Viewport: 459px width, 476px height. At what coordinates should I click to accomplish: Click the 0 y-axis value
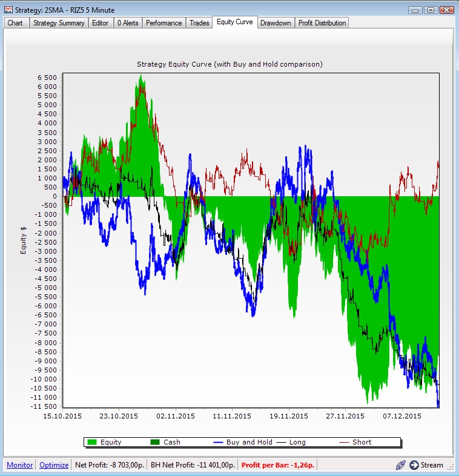tap(54, 196)
